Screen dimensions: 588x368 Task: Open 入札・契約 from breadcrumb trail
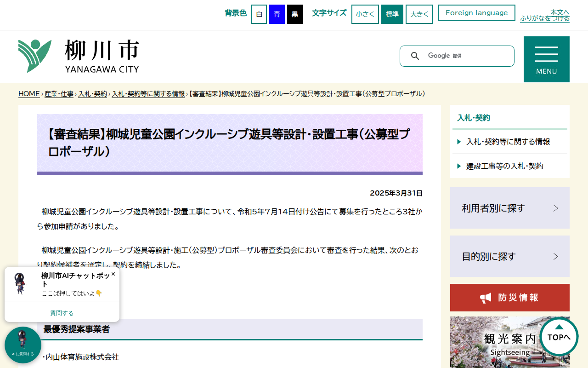coord(92,93)
